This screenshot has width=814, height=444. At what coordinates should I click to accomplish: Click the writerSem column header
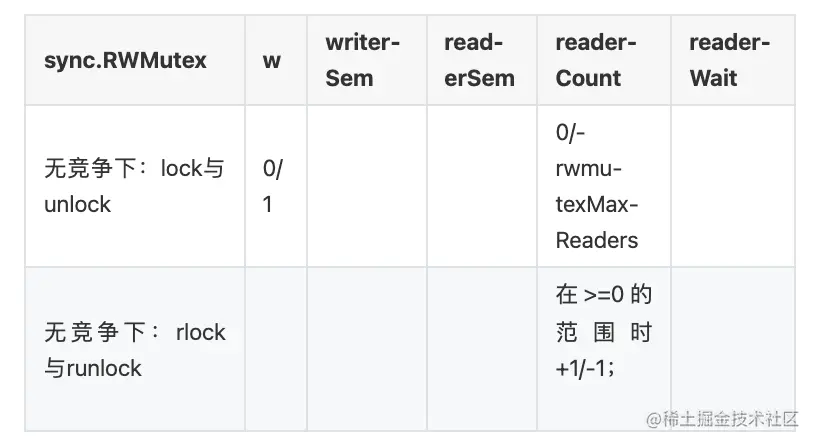(x=363, y=60)
